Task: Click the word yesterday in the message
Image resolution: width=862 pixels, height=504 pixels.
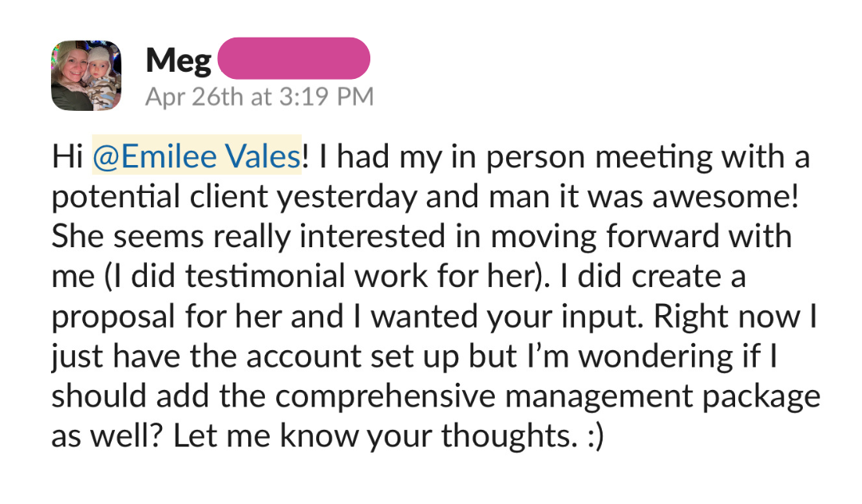Action: click(x=346, y=198)
